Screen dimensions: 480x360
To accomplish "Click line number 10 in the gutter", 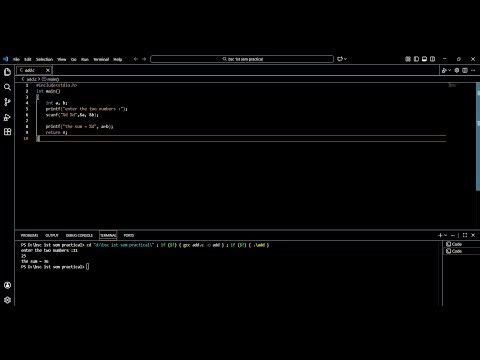I will pos(26,138).
